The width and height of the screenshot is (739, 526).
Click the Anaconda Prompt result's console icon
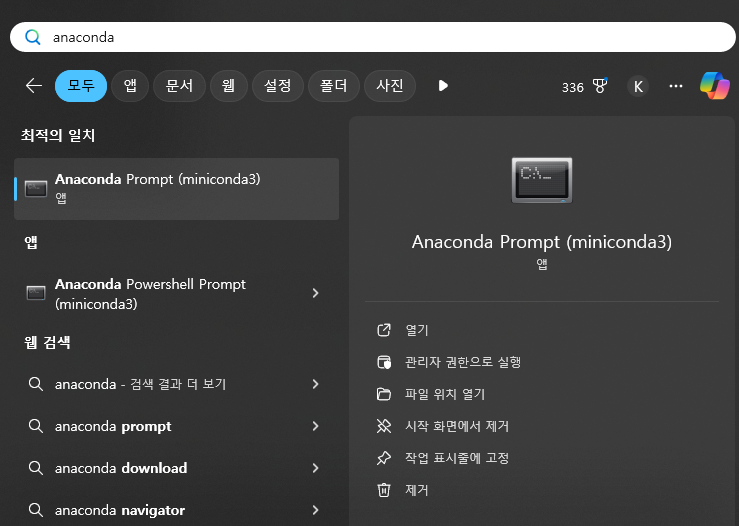[36, 189]
